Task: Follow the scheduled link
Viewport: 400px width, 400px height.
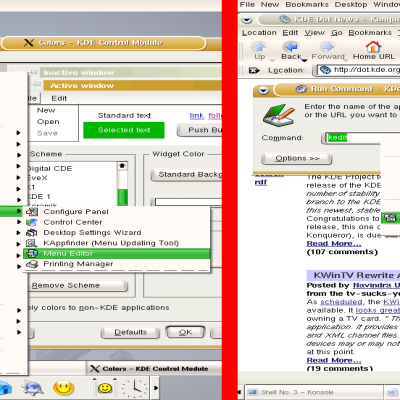Action: tap(341, 302)
